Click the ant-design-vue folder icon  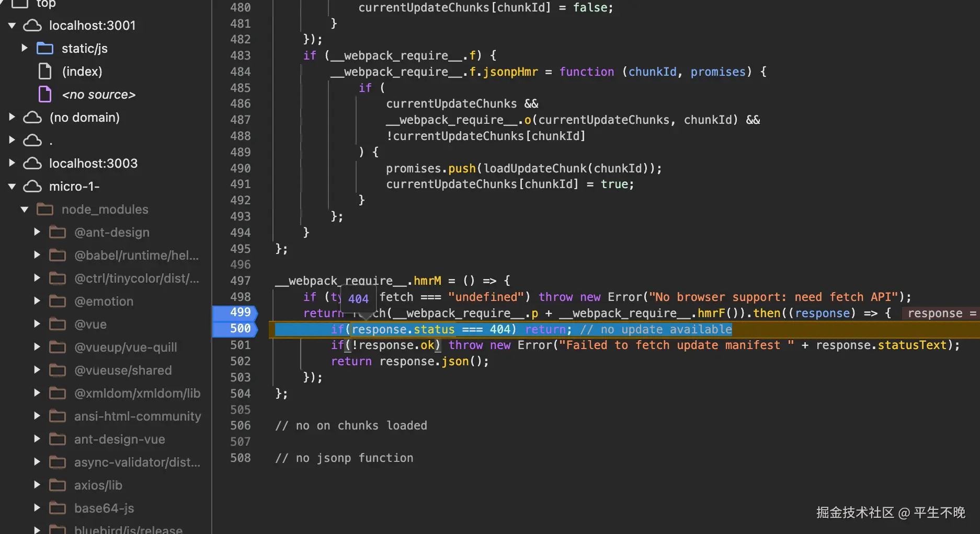(58, 439)
